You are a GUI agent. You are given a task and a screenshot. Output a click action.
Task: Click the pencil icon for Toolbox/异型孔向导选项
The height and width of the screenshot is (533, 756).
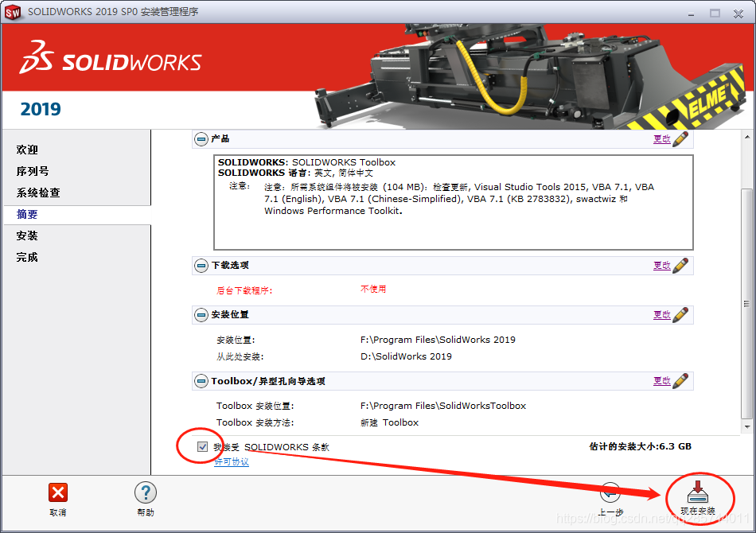680,381
